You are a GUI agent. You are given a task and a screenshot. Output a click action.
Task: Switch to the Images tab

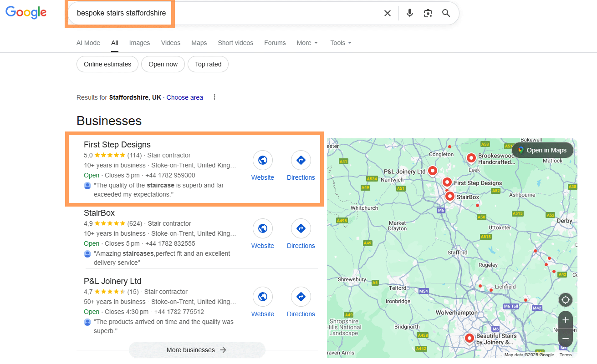click(x=139, y=43)
